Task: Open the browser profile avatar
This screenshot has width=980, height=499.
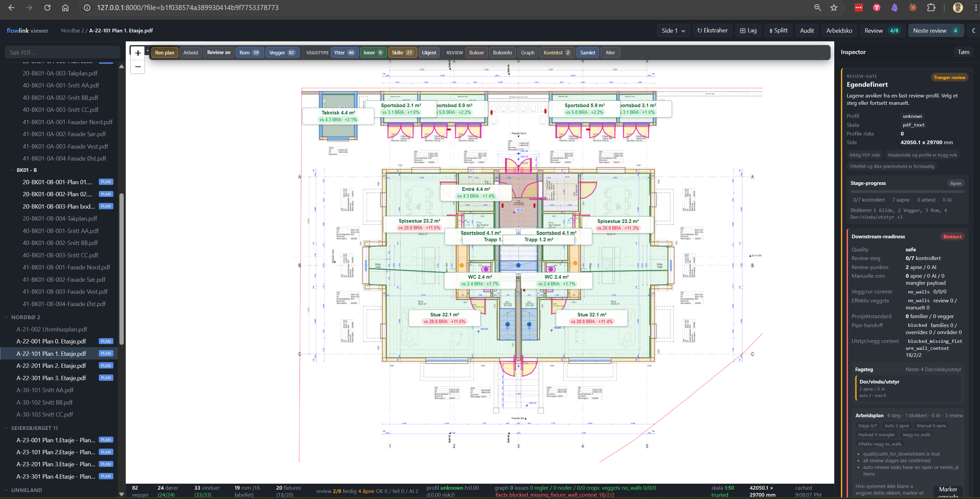Action: (x=958, y=8)
